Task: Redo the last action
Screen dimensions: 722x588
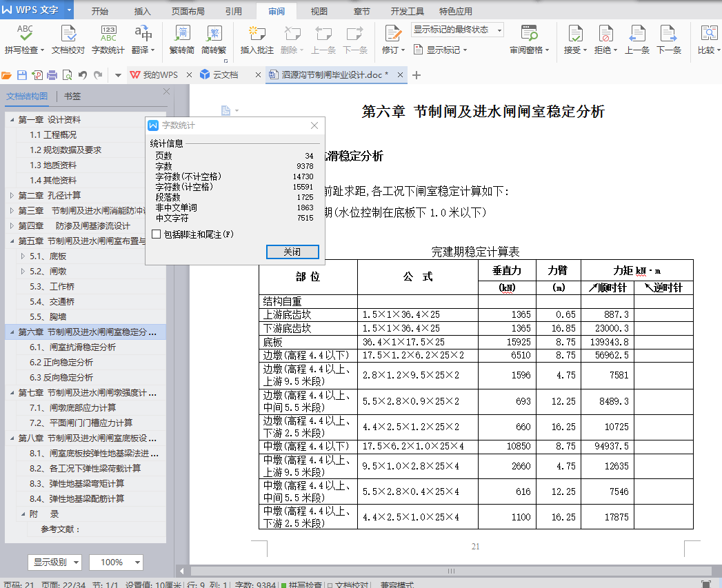Action: pyautogui.click(x=98, y=75)
